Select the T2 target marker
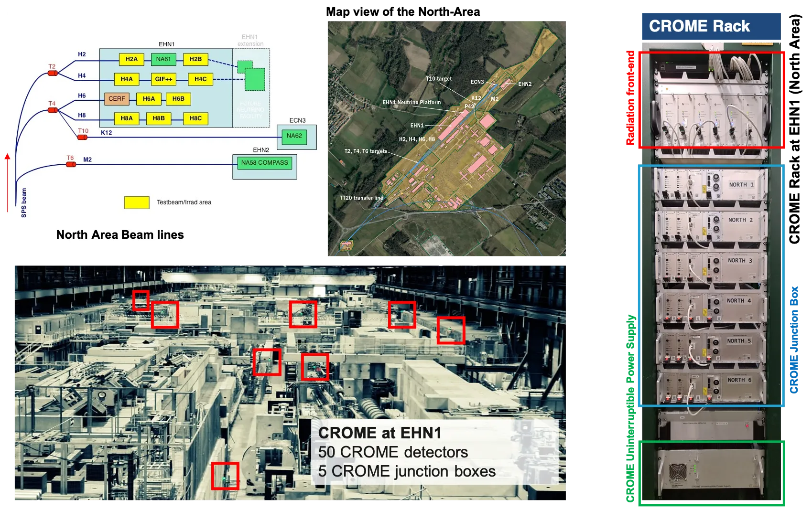The height and width of the screenshot is (510, 812). coord(53,73)
